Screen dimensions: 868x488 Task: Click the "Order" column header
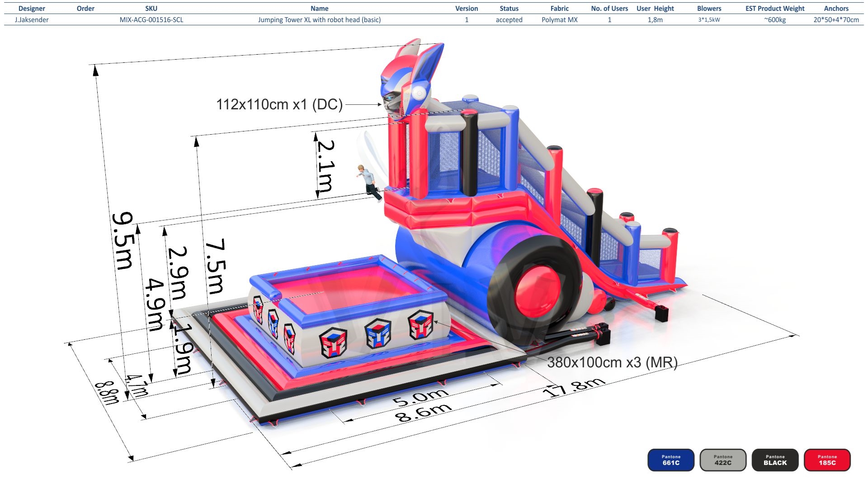[85, 9]
